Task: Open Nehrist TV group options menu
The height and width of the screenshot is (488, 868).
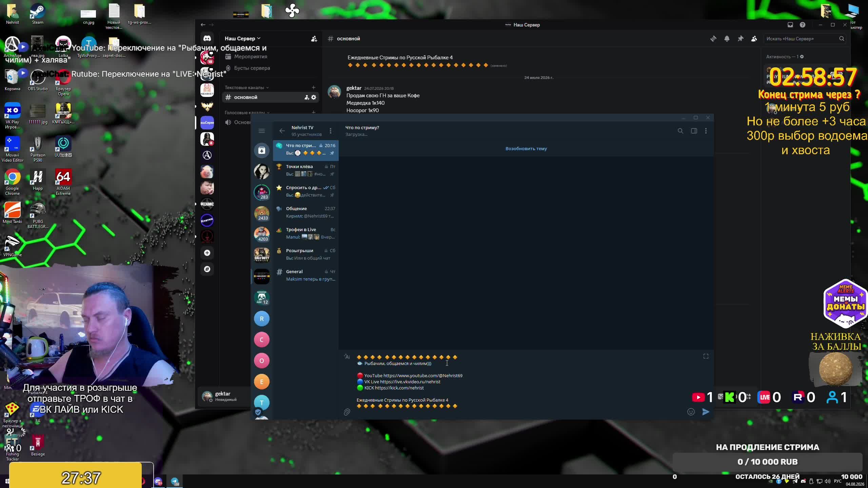Action: pyautogui.click(x=331, y=131)
